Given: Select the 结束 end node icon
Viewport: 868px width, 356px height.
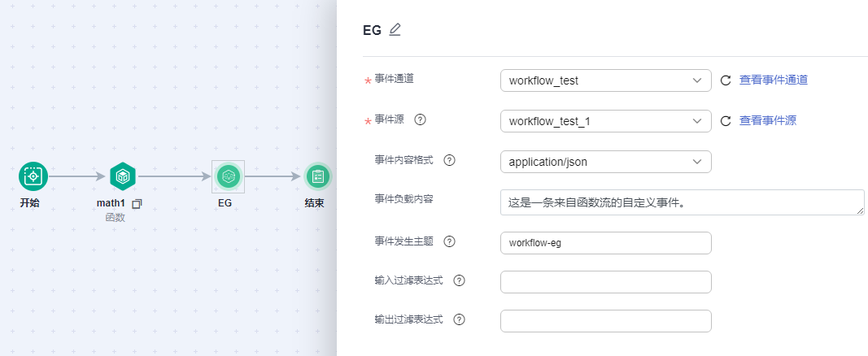Looking at the screenshot, I should 318,176.
